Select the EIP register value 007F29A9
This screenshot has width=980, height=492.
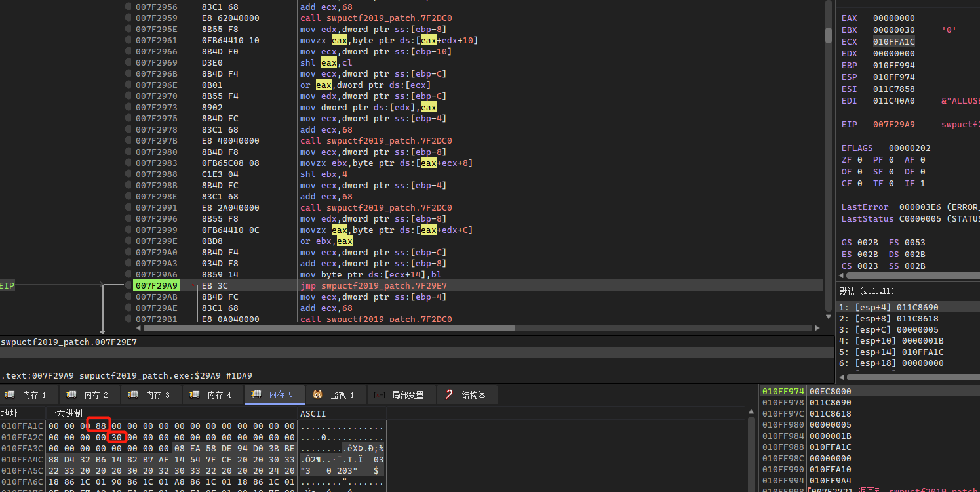(894, 125)
